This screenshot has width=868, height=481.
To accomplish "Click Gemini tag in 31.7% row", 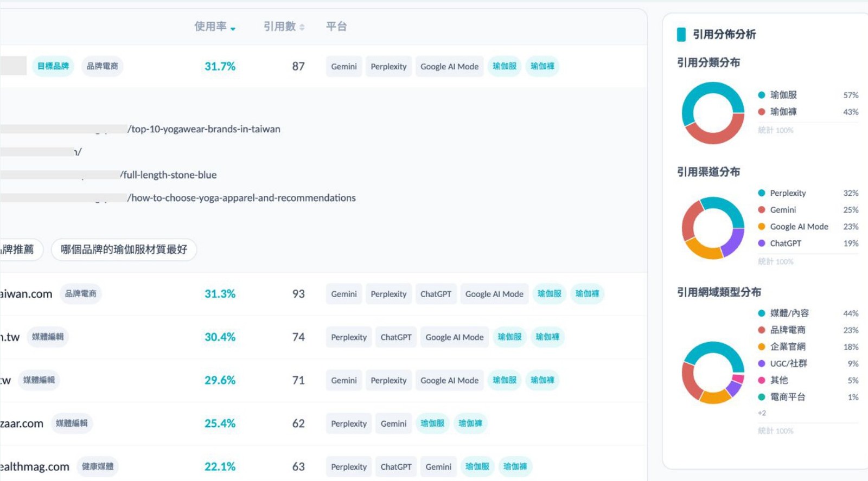I will pyautogui.click(x=344, y=66).
